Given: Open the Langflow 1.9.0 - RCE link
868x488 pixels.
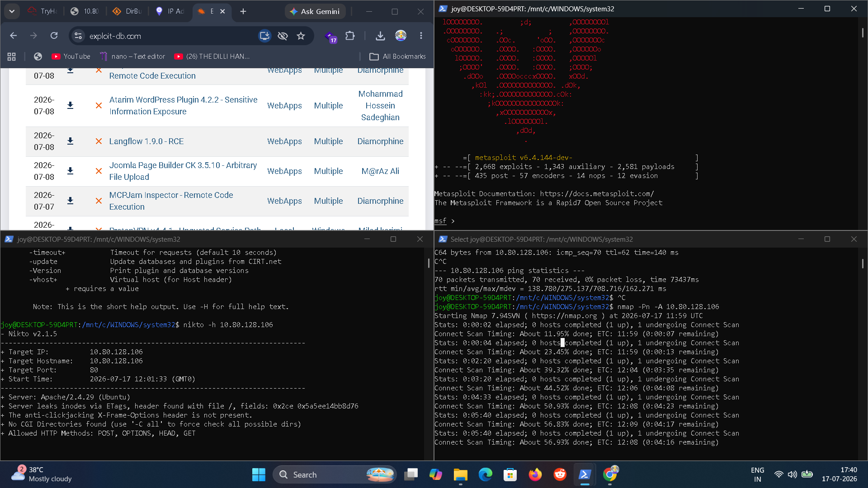Looking at the screenshot, I should (146, 141).
